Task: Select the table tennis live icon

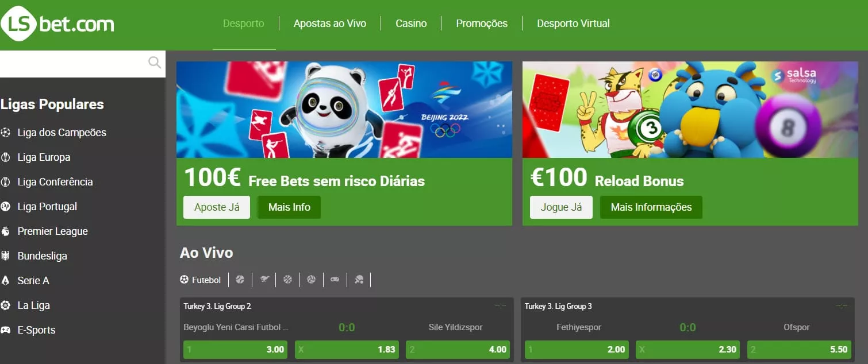Action: (359, 280)
